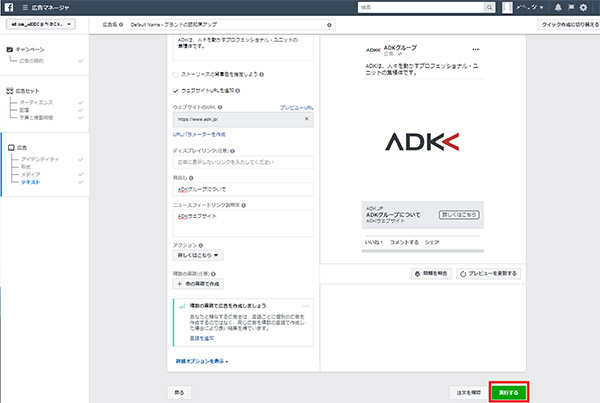The image size is (600, 403).
Task: Open the notifications bell icon
Action: [x=558, y=7]
